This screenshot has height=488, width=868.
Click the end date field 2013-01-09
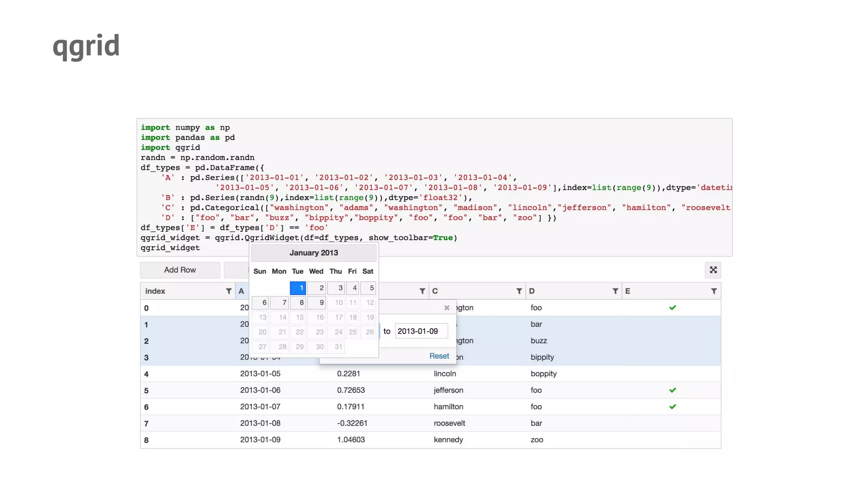pos(421,331)
